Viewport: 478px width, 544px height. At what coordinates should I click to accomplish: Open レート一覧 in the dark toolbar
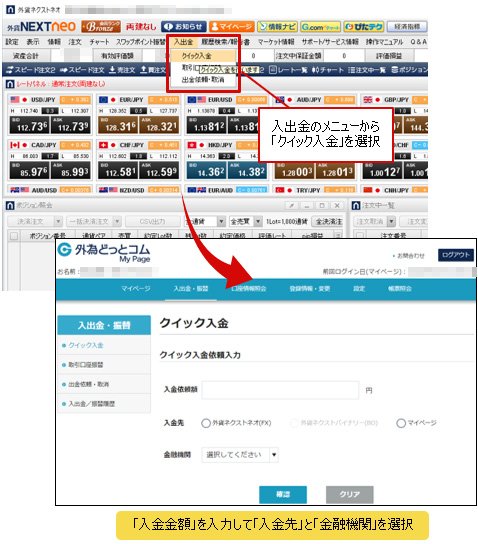[x=288, y=70]
